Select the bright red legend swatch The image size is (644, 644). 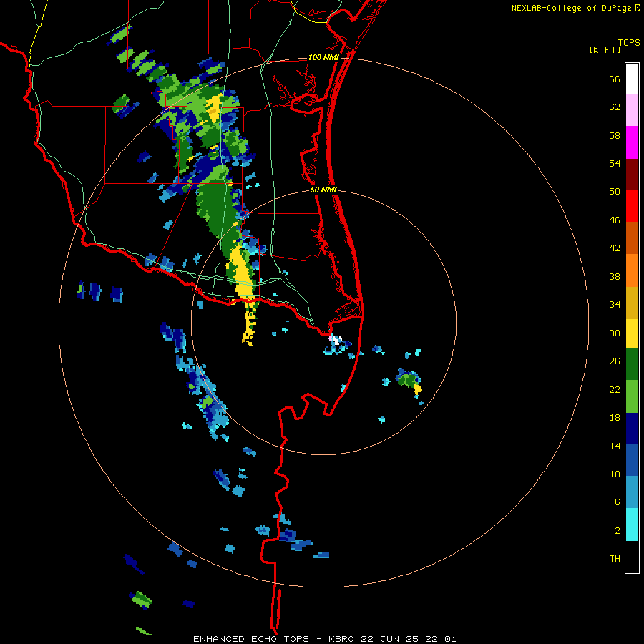[x=632, y=206]
